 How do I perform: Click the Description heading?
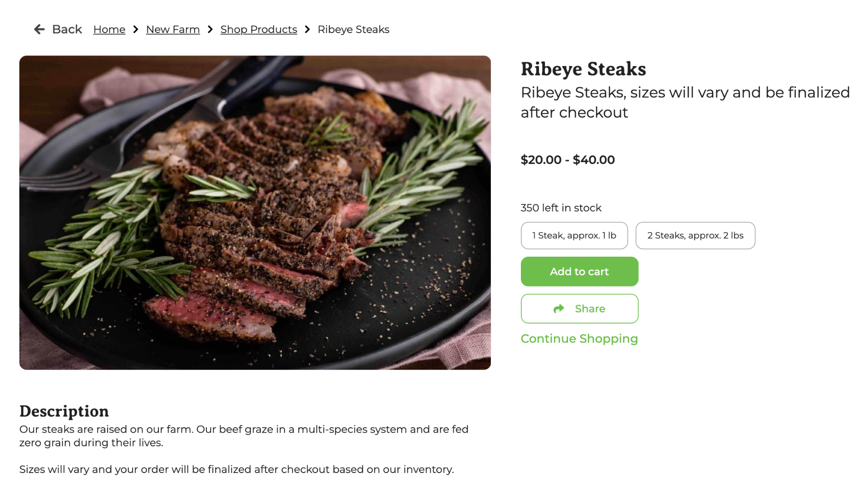point(64,411)
